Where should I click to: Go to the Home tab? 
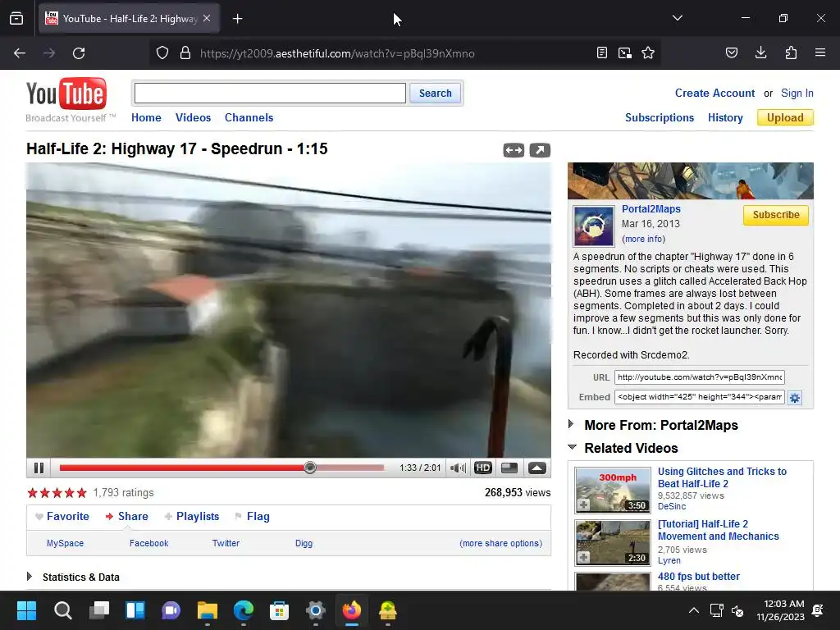146,117
